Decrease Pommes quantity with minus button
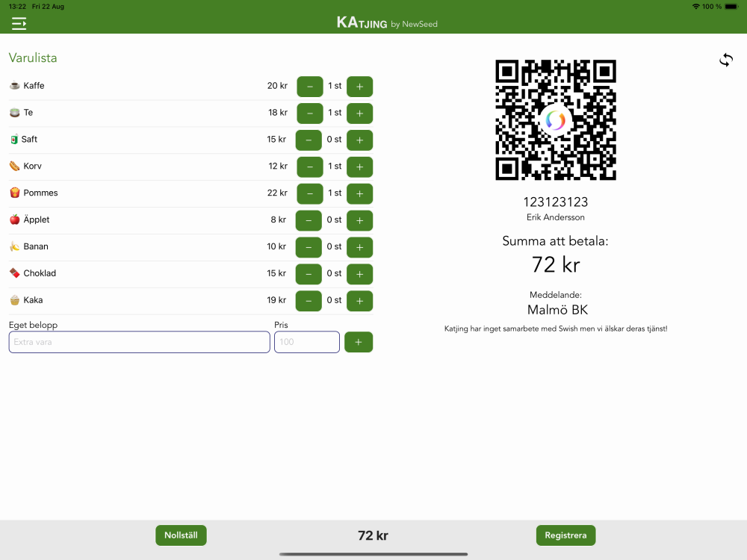 tap(310, 193)
